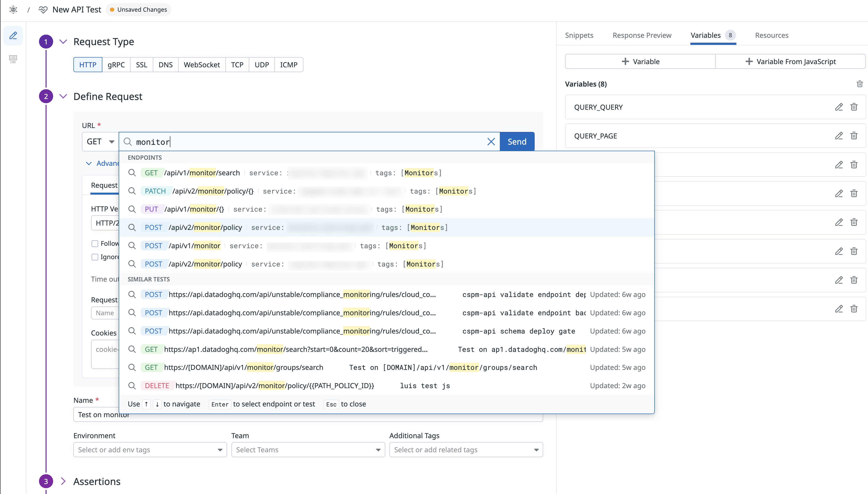Switch to the Variables tab

point(713,35)
